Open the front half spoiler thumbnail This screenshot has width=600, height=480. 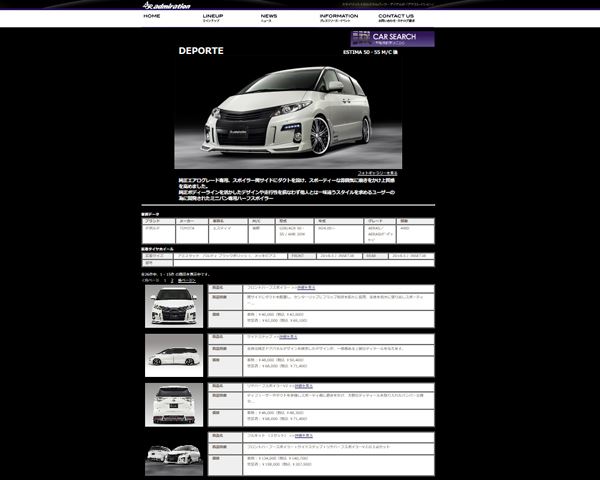[x=174, y=306]
